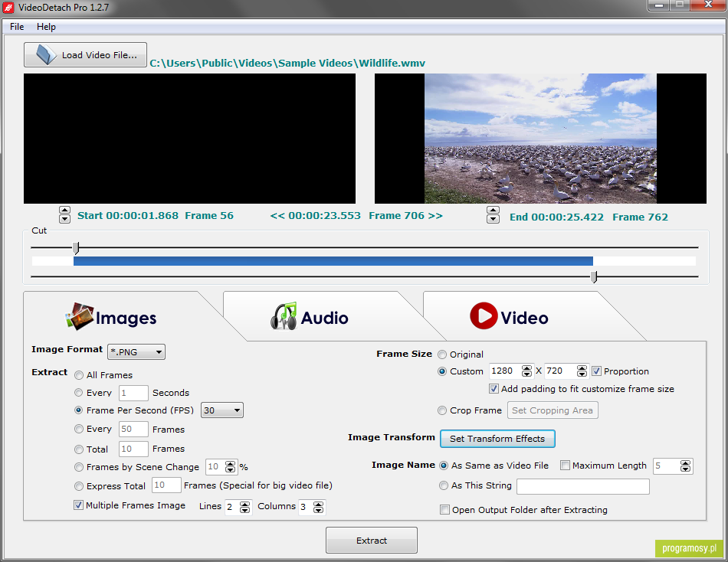Click the black start frame preview

click(x=189, y=139)
